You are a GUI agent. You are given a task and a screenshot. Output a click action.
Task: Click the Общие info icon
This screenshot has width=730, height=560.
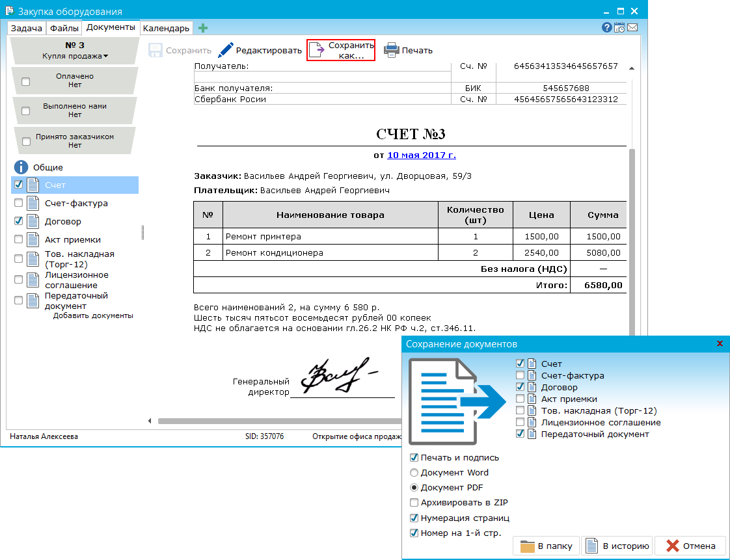pos(21,167)
